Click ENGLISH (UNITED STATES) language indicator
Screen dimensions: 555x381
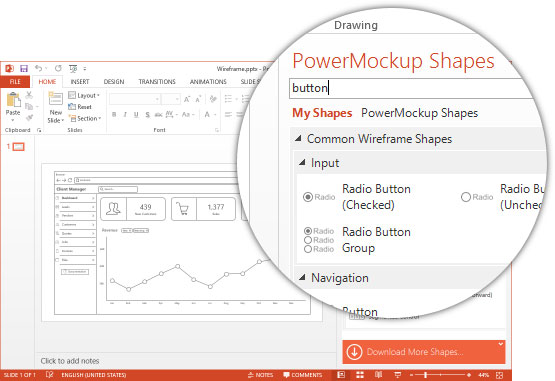click(x=94, y=375)
